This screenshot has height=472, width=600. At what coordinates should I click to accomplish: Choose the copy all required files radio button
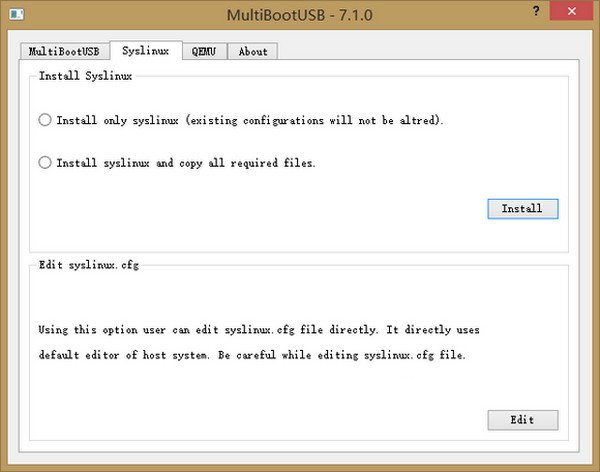pyautogui.click(x=45, y=162)
